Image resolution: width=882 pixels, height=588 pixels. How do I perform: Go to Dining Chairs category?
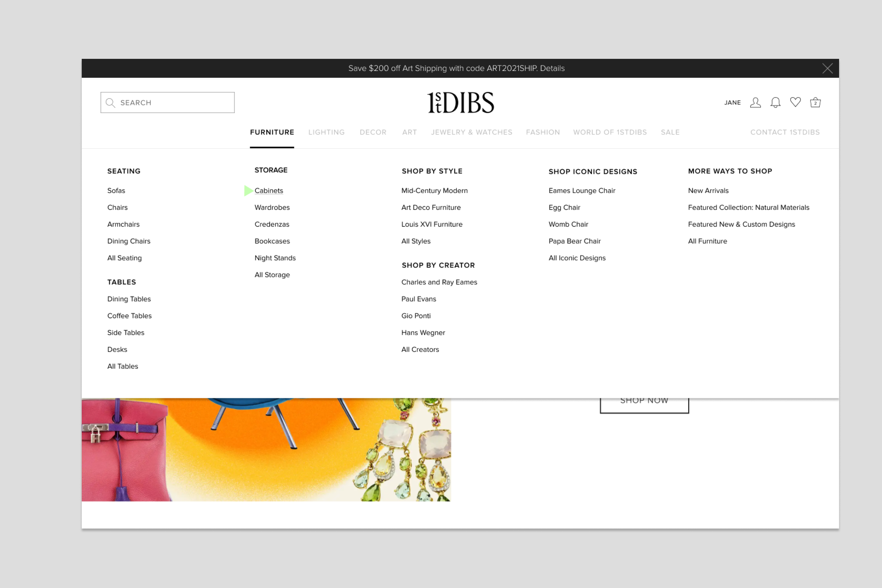click(129, 241)
